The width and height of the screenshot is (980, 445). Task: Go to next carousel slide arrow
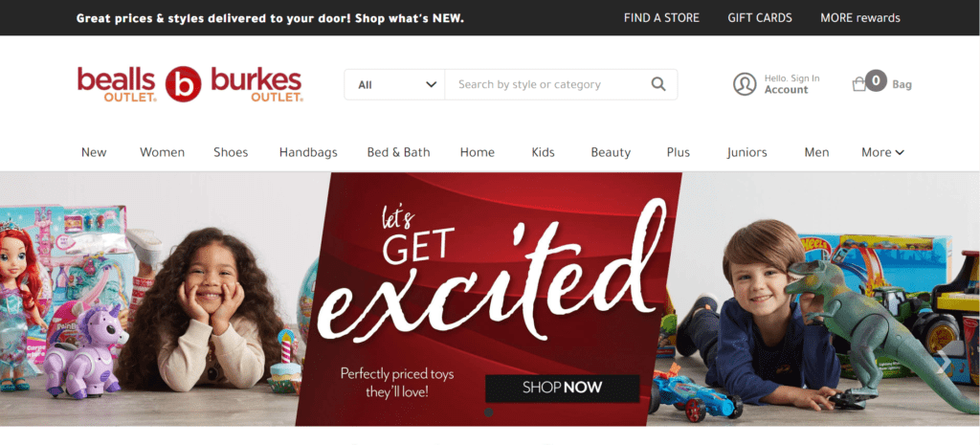click(944, 362)
